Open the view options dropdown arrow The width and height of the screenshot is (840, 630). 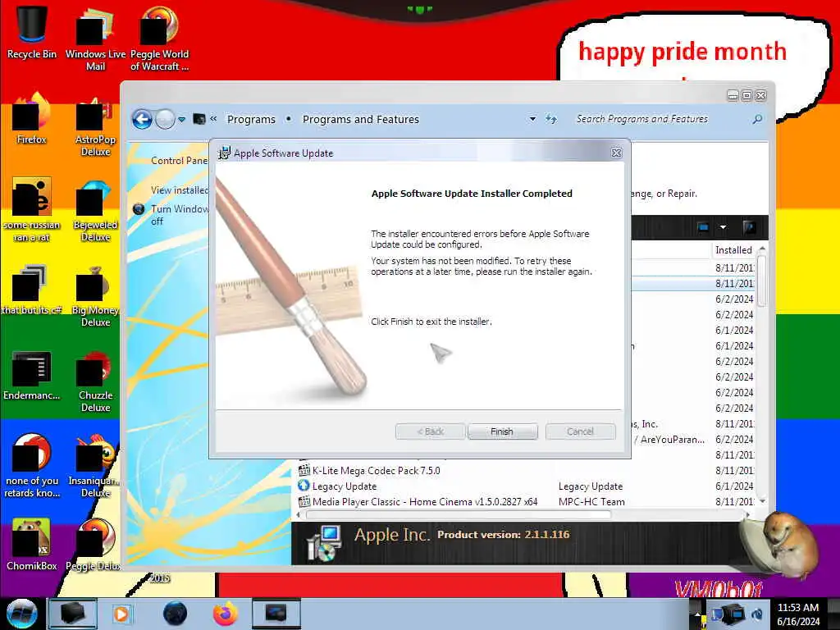pos(723,227)
